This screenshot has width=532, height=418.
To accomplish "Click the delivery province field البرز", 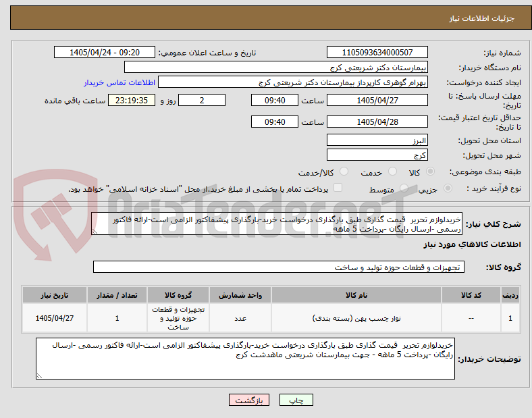I will [x=377, y=140].
